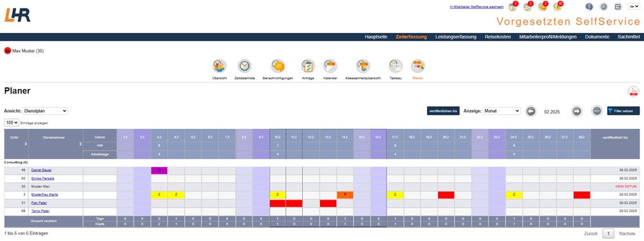644x241 pixels.
Task: Click the help speech-bubble icon
Action: pos(589,6)
